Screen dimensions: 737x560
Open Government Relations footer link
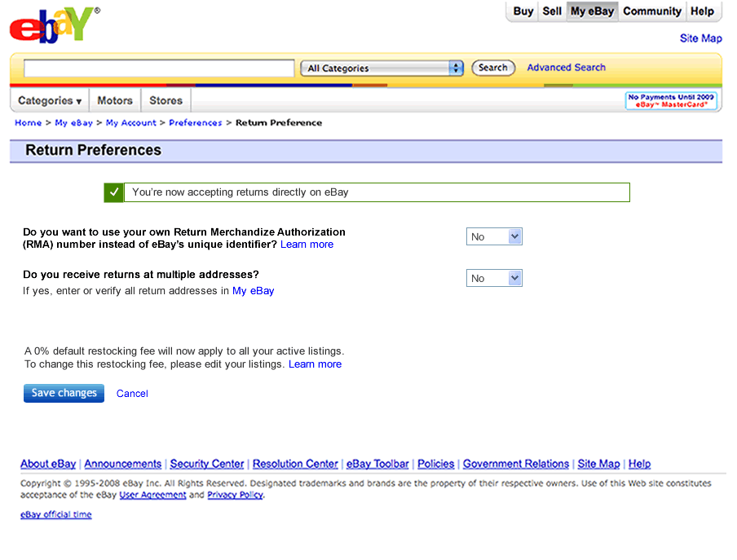[x=515, y=464]
